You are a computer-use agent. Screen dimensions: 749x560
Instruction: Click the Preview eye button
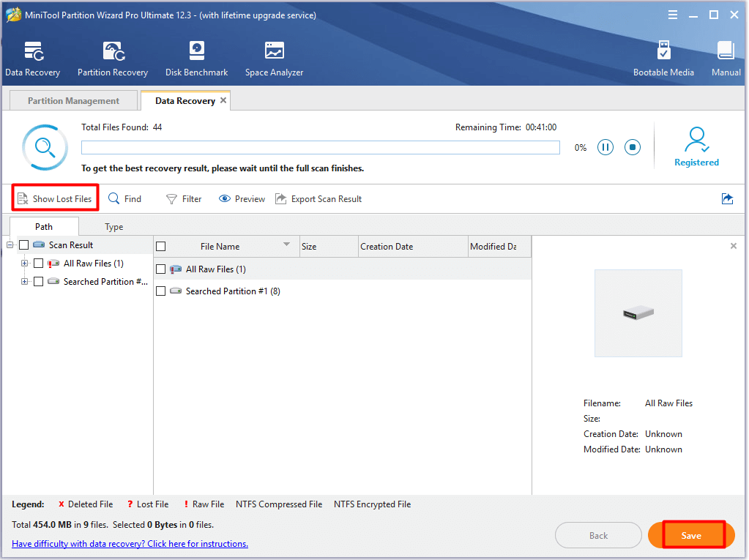(x=242, y=198)
